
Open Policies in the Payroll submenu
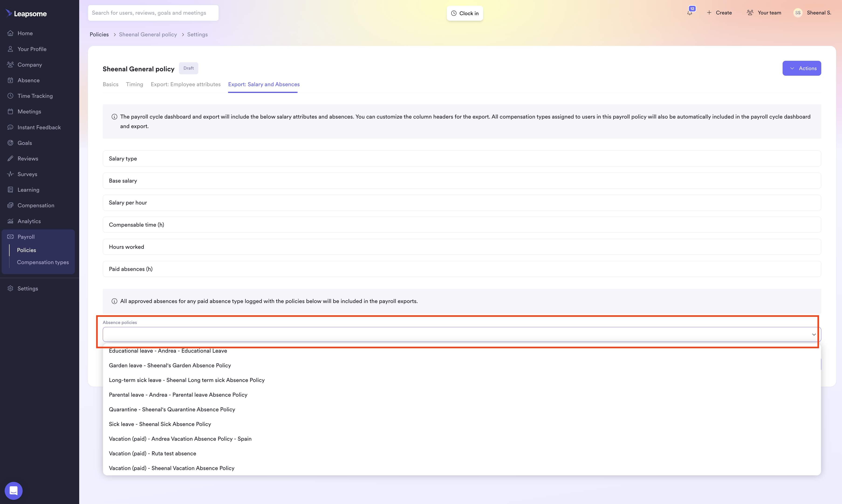tap(27, 250)
